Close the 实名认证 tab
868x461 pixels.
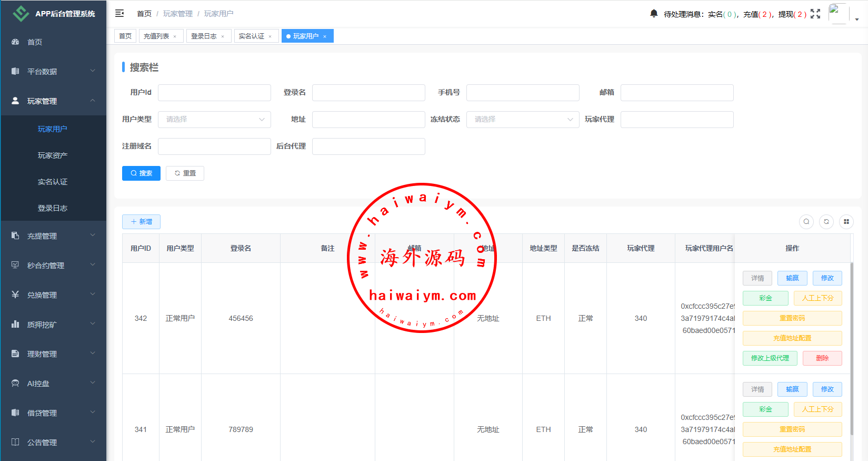(270, 36)
